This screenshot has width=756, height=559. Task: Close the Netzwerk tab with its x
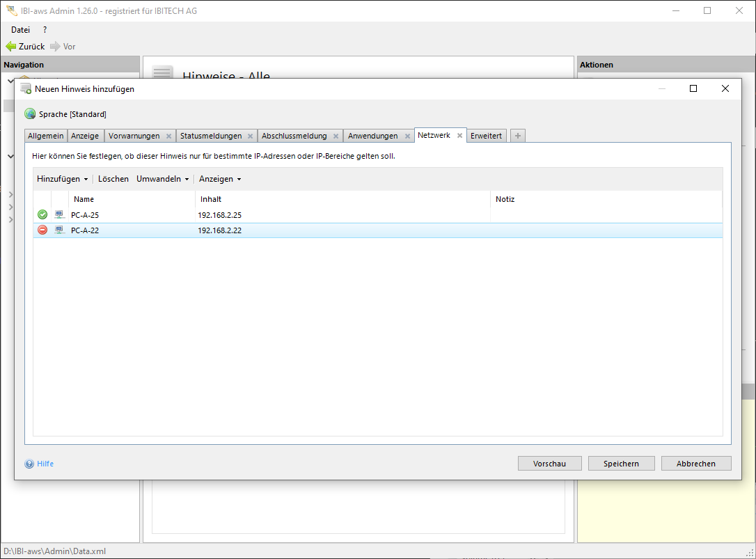(459, 136)
